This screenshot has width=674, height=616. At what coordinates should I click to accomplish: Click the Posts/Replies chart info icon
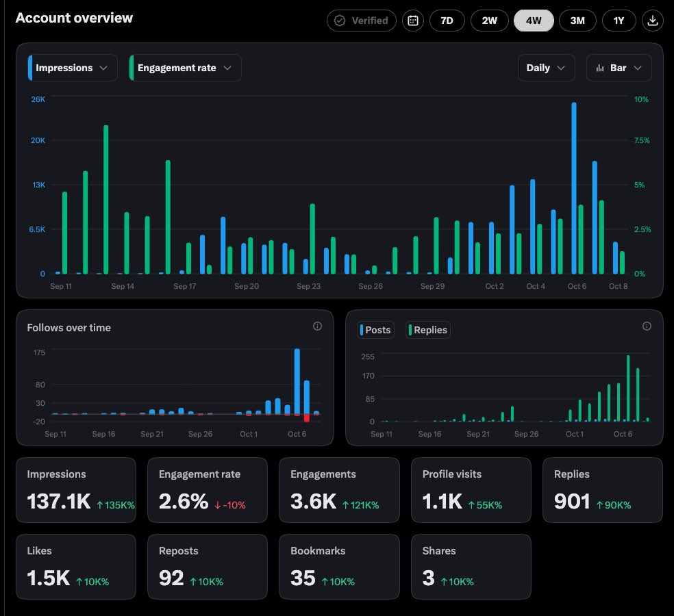[x=647, y=326]
